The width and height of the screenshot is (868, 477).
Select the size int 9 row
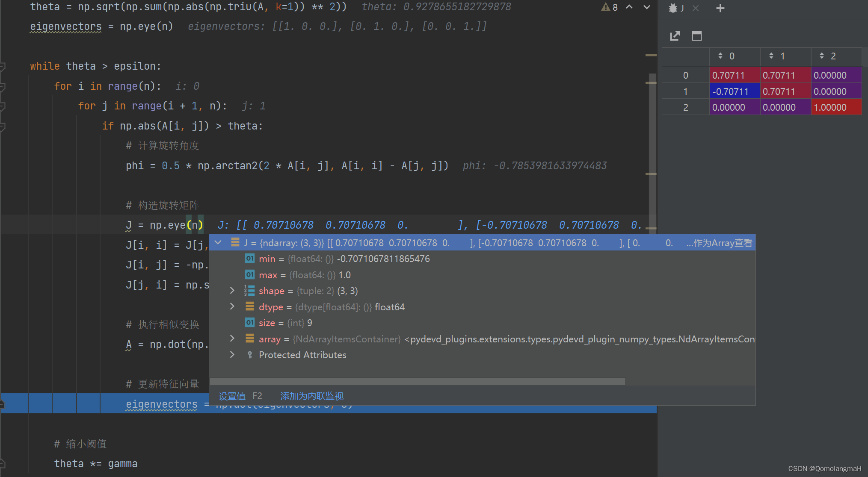point(482,323)
